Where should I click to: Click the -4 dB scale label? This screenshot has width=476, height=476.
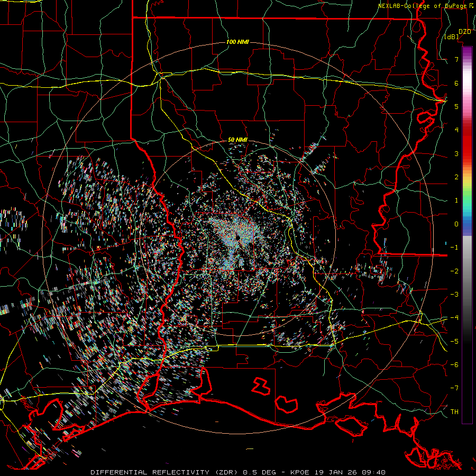click(454, 317)
